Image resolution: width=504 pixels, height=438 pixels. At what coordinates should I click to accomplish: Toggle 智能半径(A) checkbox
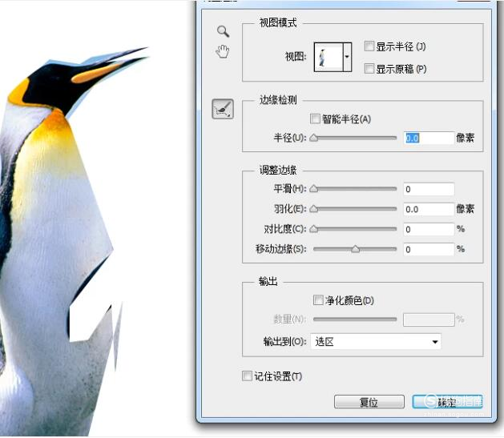pos(315,119)
